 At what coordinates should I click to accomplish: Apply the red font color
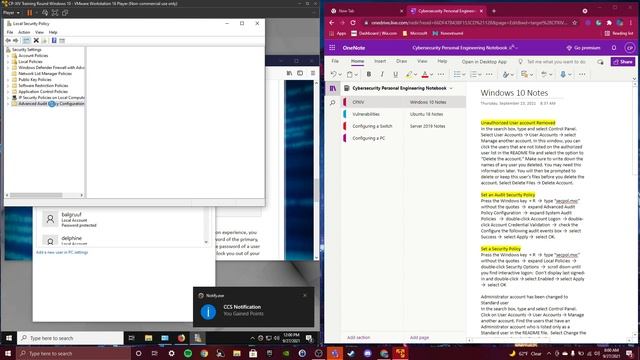tap(425, 74)
